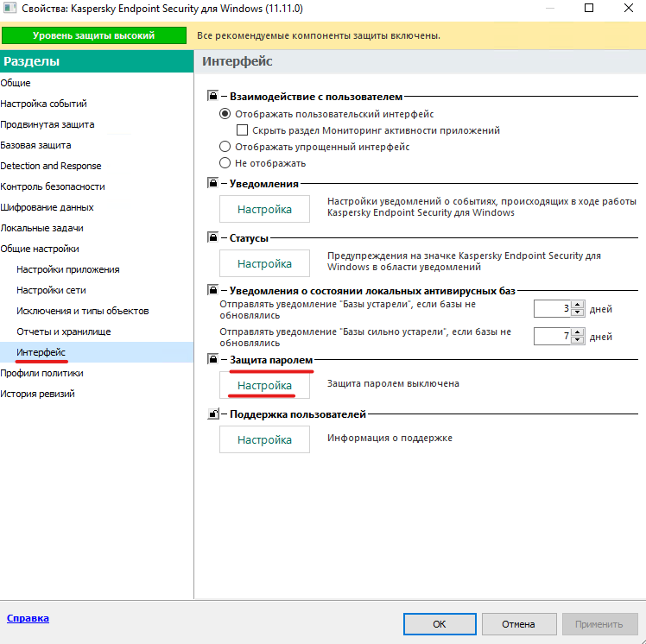Open the Справка help link
This screenshot has width=646, height=644.
point(28,618)
